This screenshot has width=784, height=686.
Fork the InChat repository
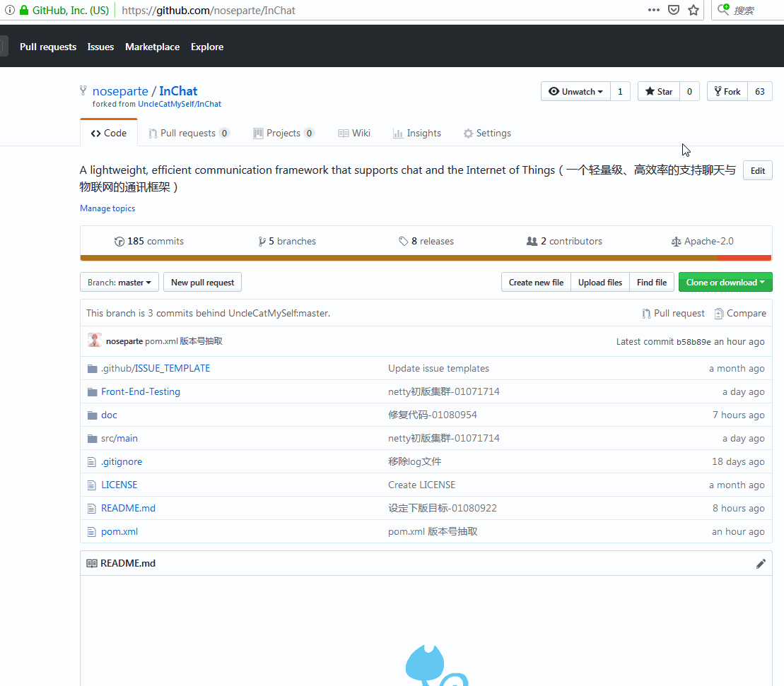coord(727,91)
